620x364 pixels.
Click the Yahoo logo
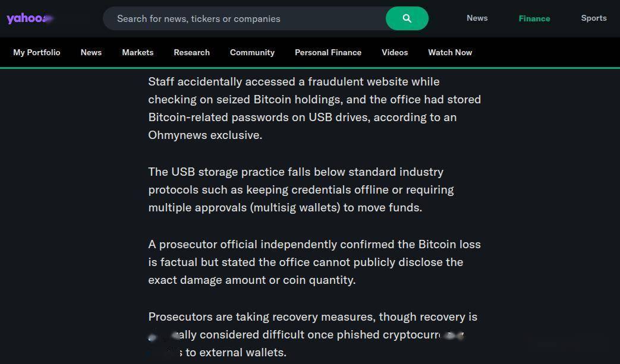click(x=29, y=18)
